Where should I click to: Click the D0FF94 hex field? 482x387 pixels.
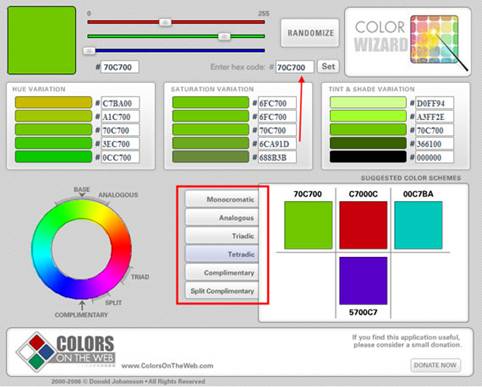[x=434, y=103]
